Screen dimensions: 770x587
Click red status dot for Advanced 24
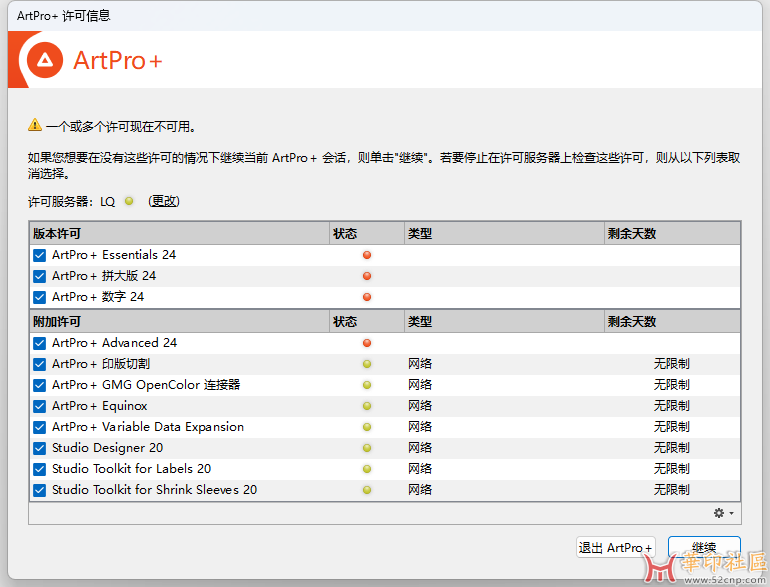coord(367,343)
